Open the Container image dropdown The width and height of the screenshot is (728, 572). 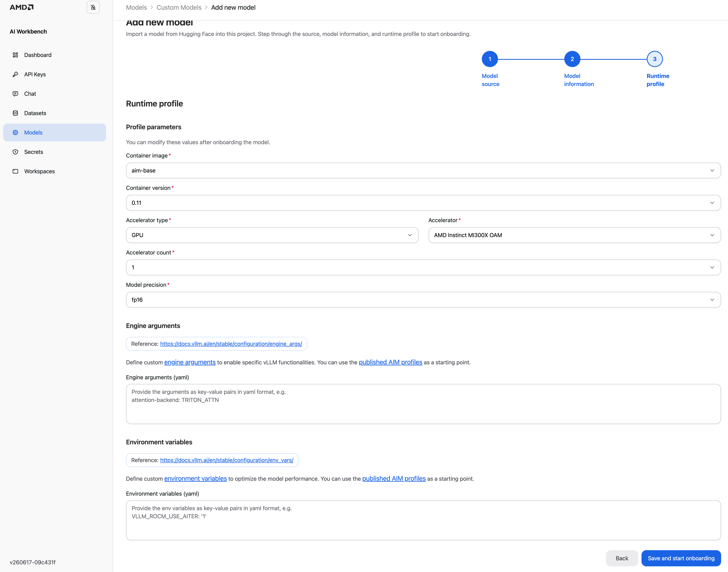pos(423,170)
